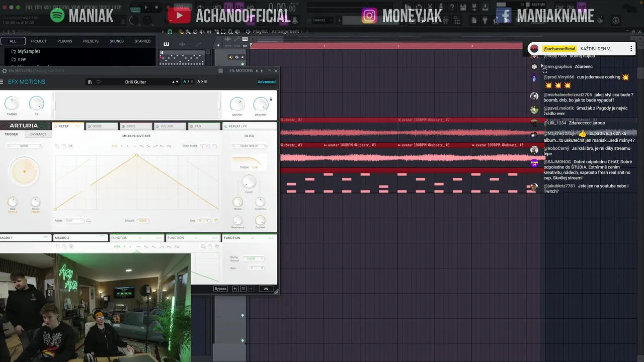The width and height of the screenshot is (644, 362).
Task: Switch to preset slot B
Action: pyautogui.click(x=192, y=82)
